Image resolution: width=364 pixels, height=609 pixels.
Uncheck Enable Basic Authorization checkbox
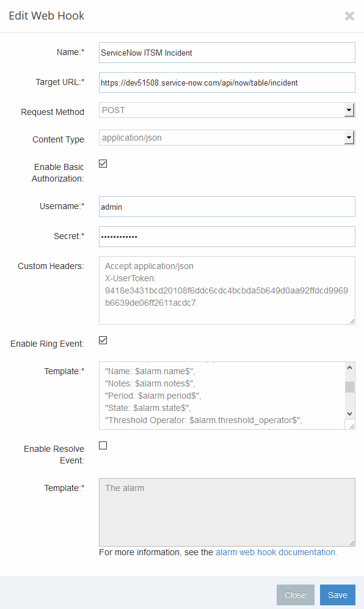(x=103, y=163)
